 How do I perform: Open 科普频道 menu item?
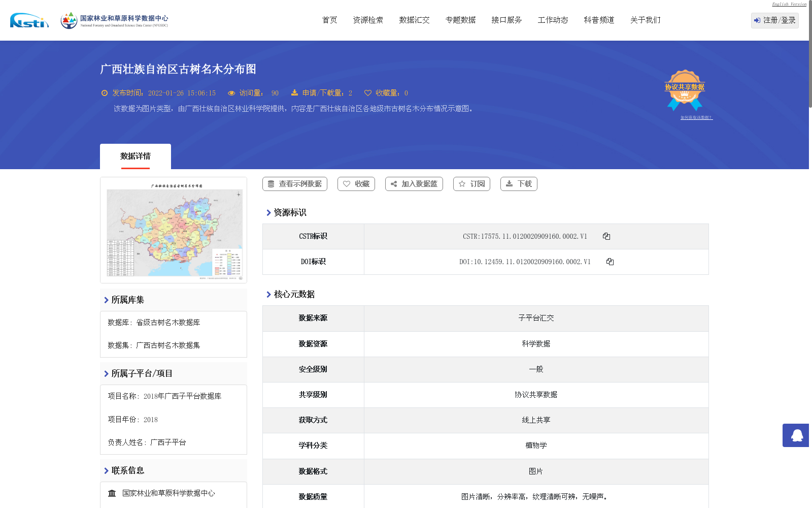click(599, 20)
